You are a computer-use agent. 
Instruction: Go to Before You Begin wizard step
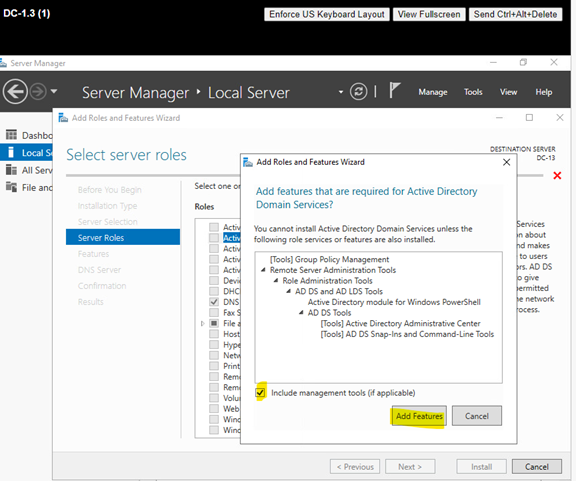109,190
